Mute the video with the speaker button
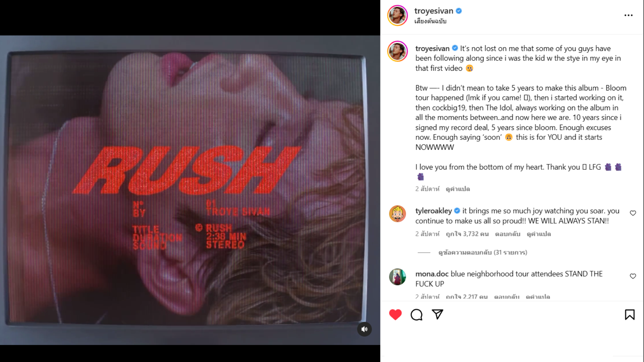Viewport: 644px width, 362px height. pyautogui.click(x=364, y=329)
